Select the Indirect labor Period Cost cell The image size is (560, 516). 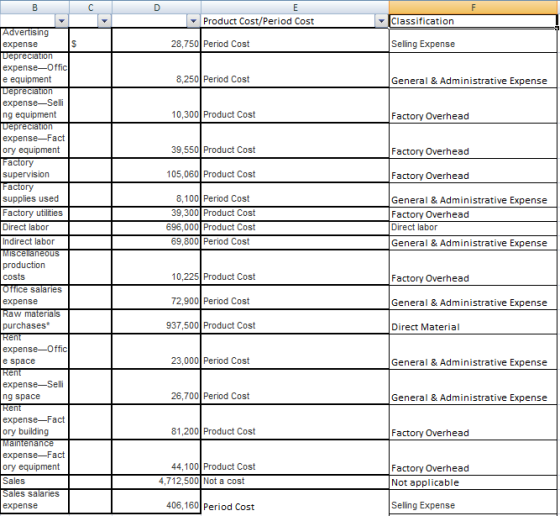point(295,242)
